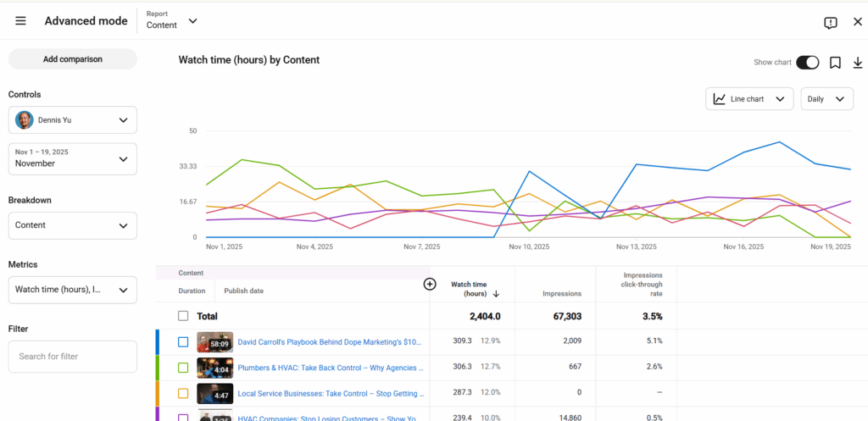Click the Impressions column header
This screenshot has height=421, width=868.
562,294
